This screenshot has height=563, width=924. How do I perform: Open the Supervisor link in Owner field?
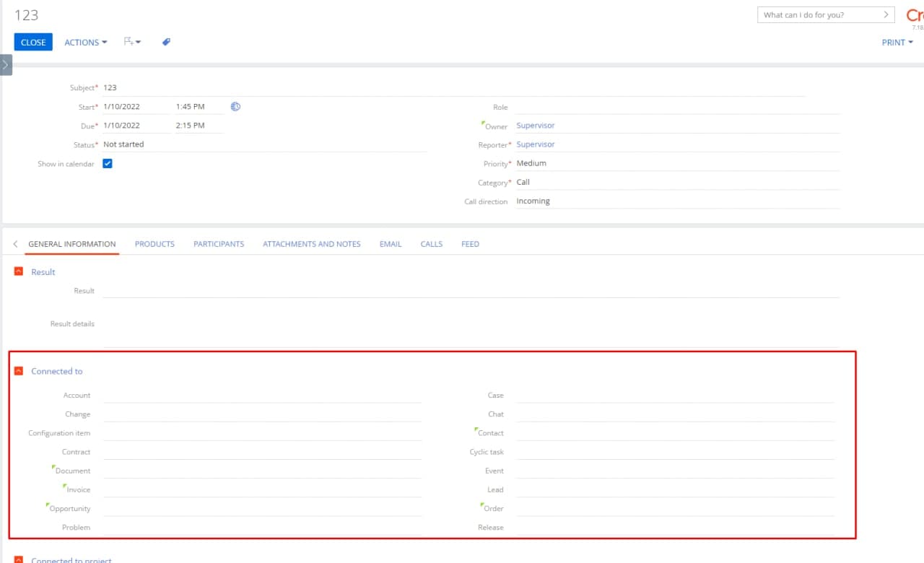pyautogui.click(x=536, y=126)
